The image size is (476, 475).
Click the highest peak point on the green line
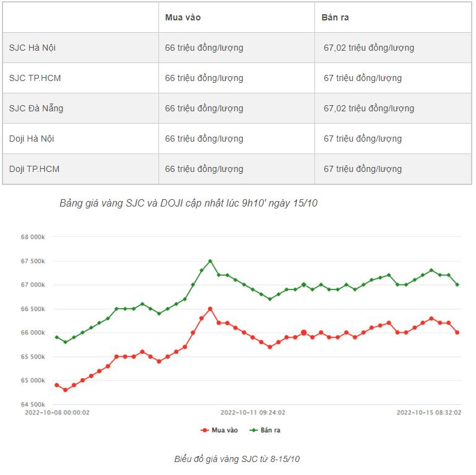tap(210, 261)
